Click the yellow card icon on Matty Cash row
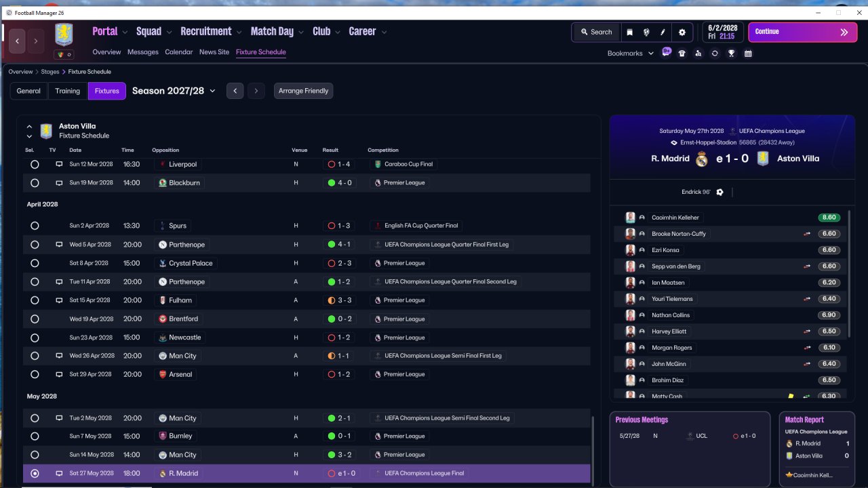 [791, 396]
